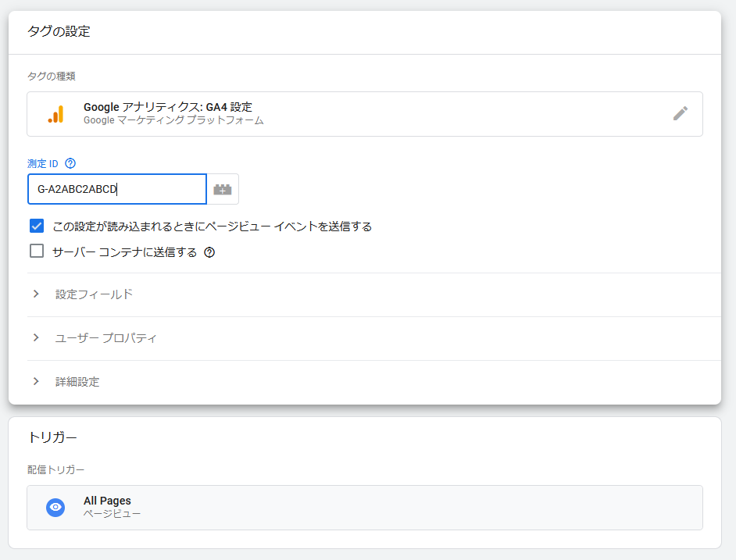The height and width of the screenshot is (560, 736).
Task: Click the Google マーケティング プラットフォーム subtitle
Action: coord(173,120)
